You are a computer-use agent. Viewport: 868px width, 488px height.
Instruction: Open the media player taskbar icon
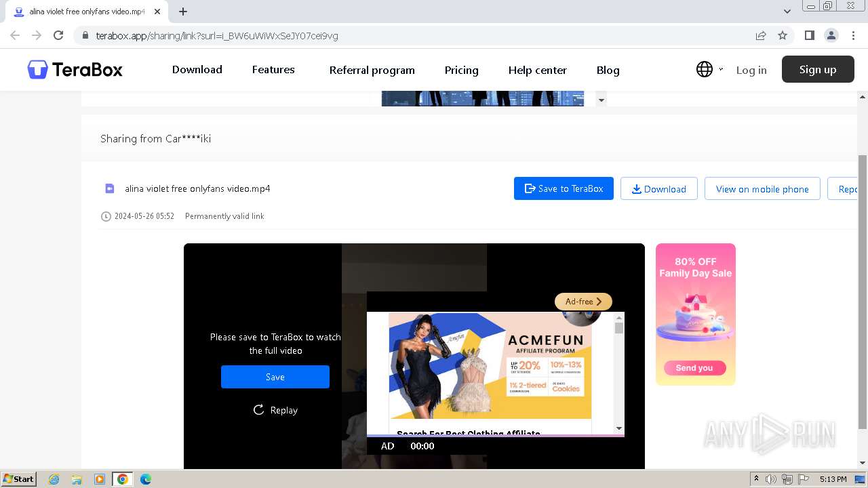[x=100, y=479]
